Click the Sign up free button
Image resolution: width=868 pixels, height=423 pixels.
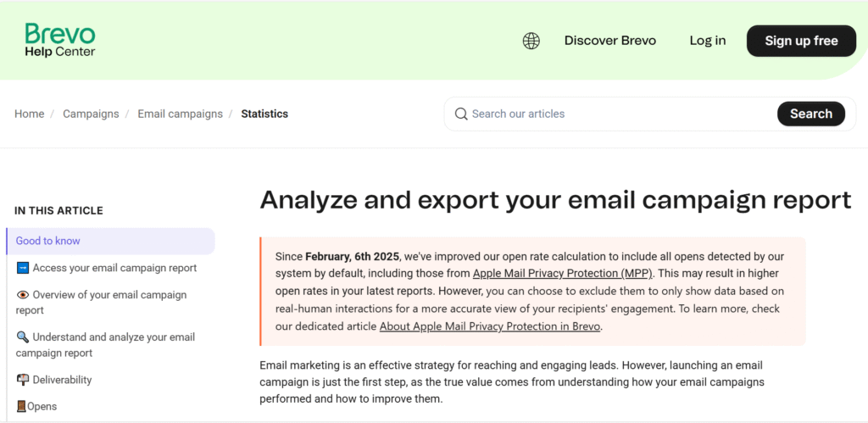tap(801, 41)
